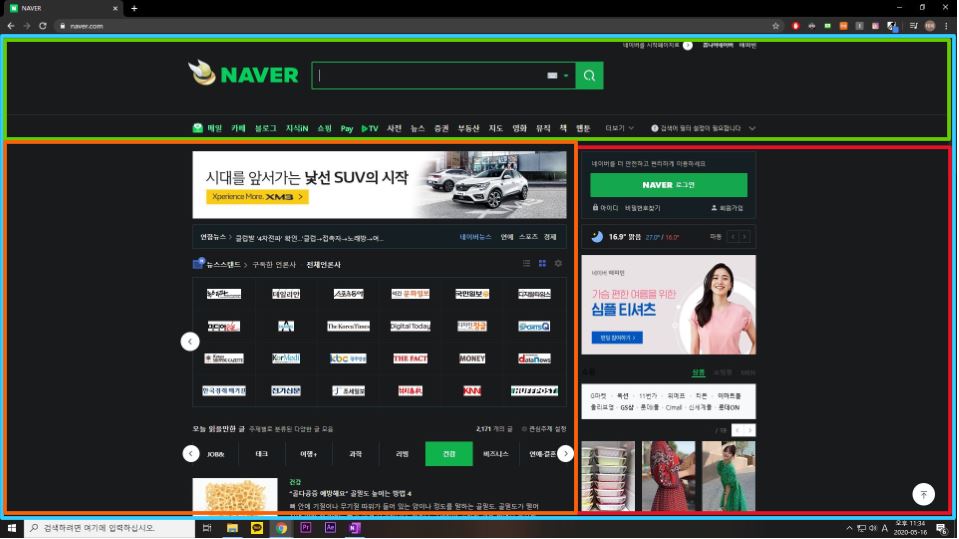The image size is (959, 539).
Task: Click weather widget next arrow
Action: (x=744, y=237)
